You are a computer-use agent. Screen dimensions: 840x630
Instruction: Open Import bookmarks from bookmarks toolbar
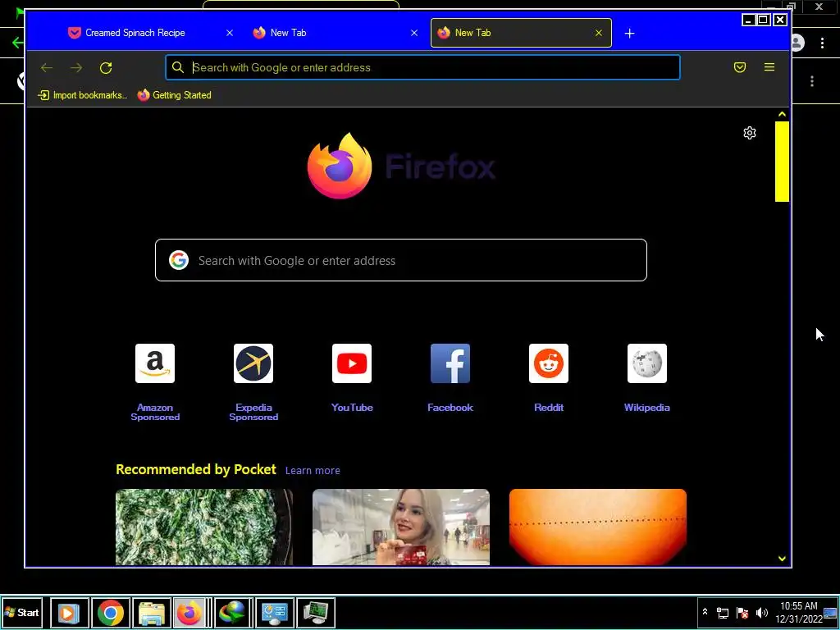83,95
